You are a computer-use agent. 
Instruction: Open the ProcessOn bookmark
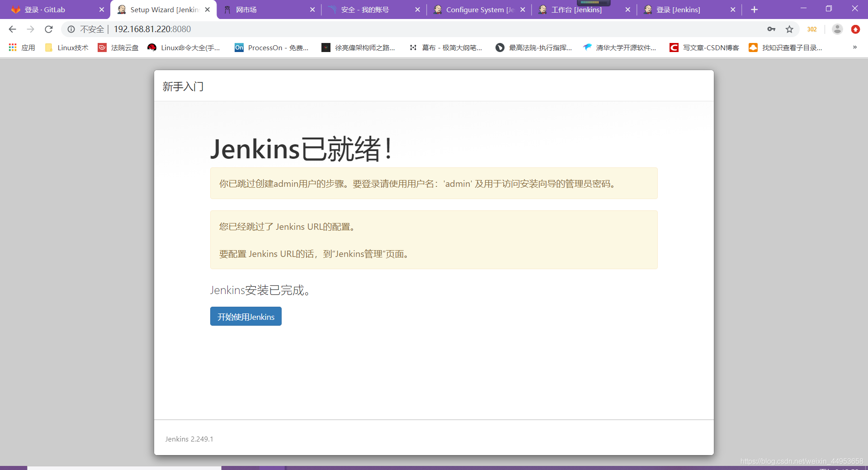(272, 47)
